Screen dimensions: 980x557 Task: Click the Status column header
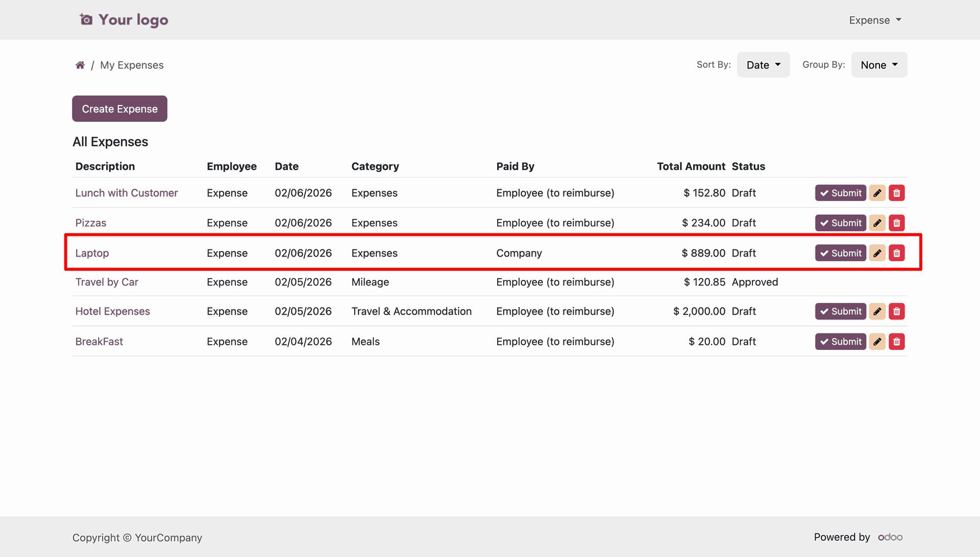click(748, 166)
